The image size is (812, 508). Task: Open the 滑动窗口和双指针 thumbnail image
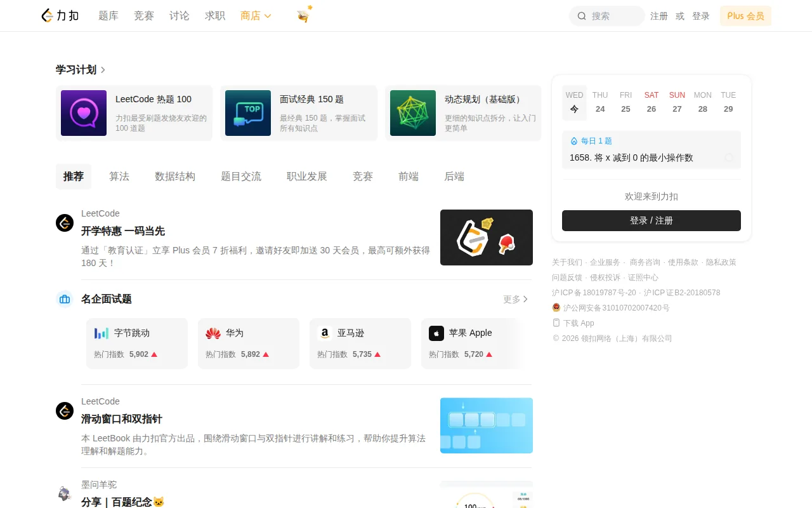[x=487, y=425]
